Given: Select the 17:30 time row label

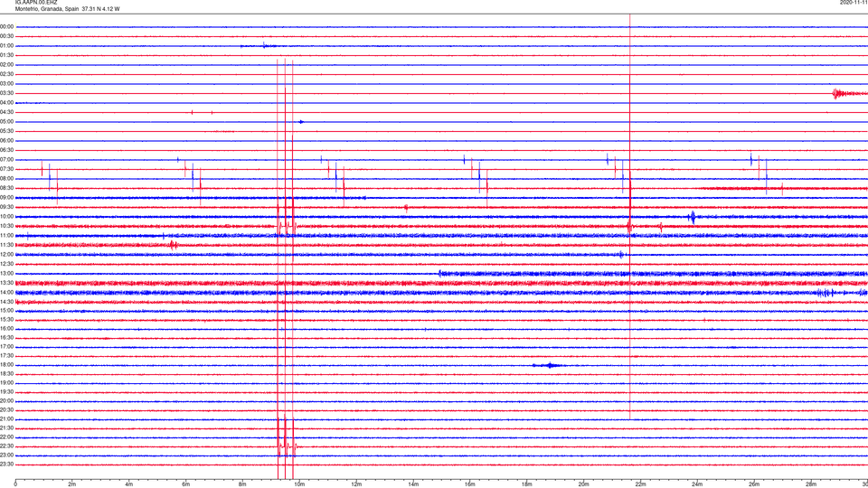Looking at the screenshot, I should coord(7,356).
